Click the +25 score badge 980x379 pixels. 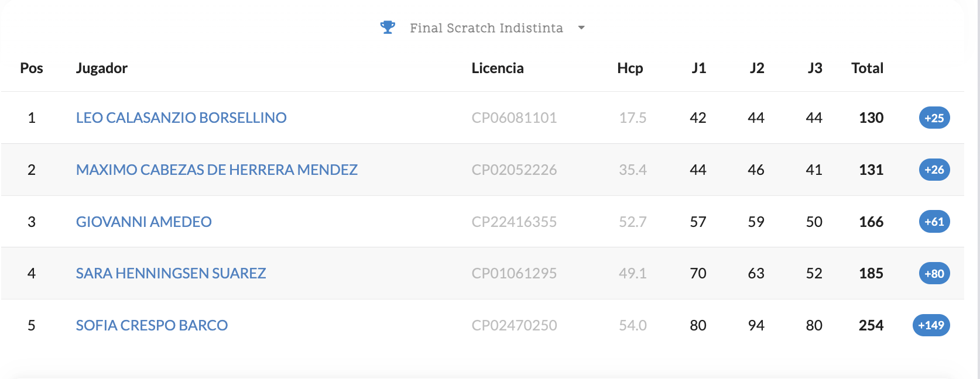point(934,118)
